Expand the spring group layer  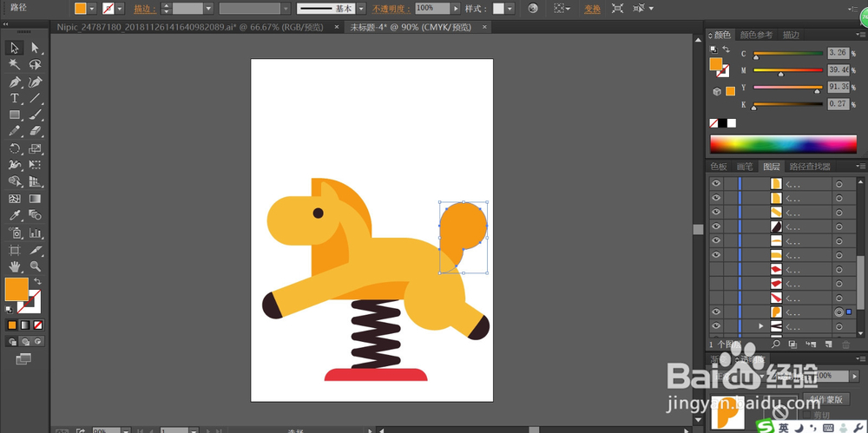pyautogui.click(x=761, y=326)
